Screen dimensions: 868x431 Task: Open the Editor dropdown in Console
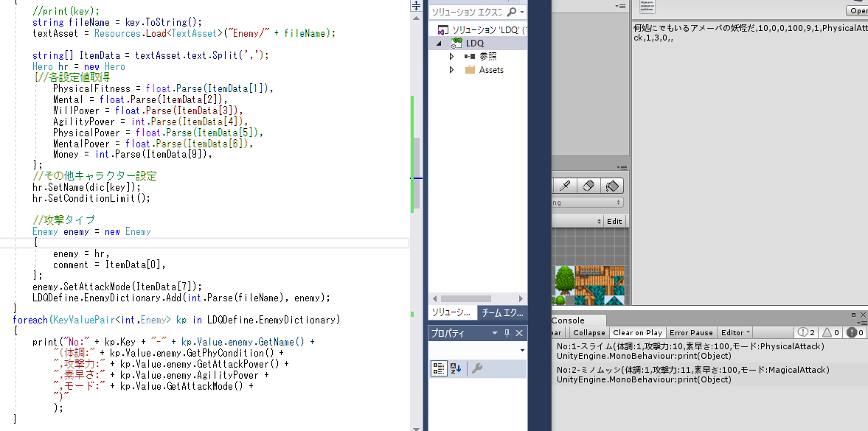[736, 332]
